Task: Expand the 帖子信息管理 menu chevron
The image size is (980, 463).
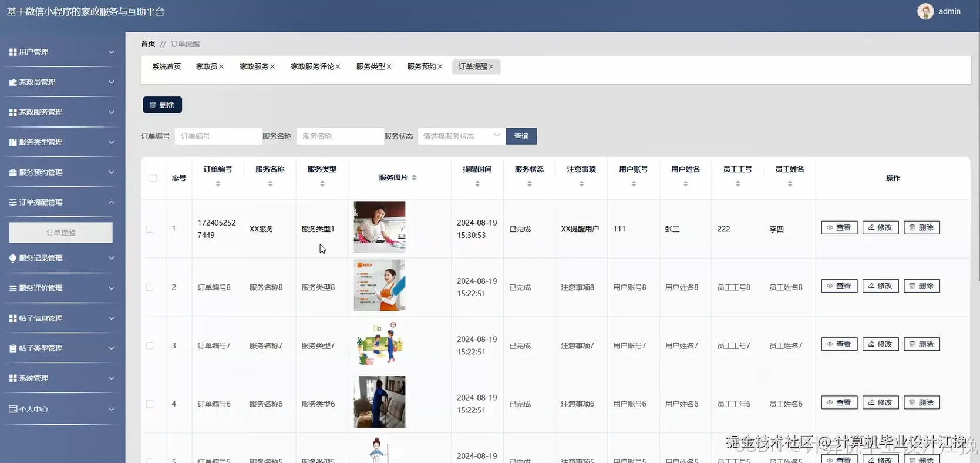Action: [x=112, y=318]
